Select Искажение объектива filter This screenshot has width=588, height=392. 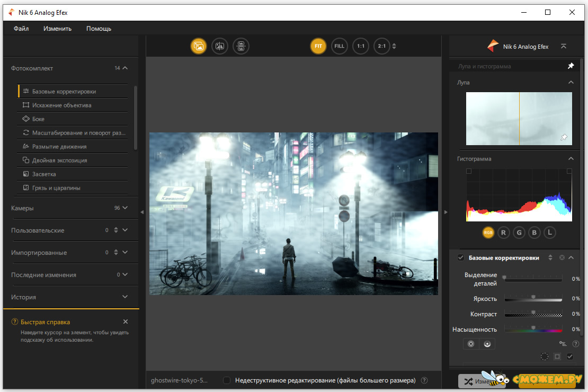tap(73, 105)
